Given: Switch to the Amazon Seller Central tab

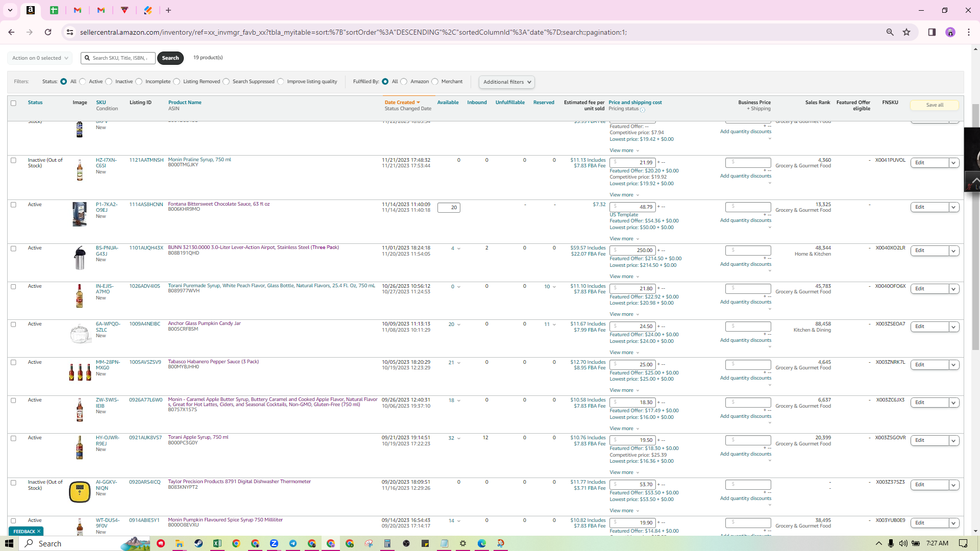Looking at the screenshot, I should [x=31, y=10].
